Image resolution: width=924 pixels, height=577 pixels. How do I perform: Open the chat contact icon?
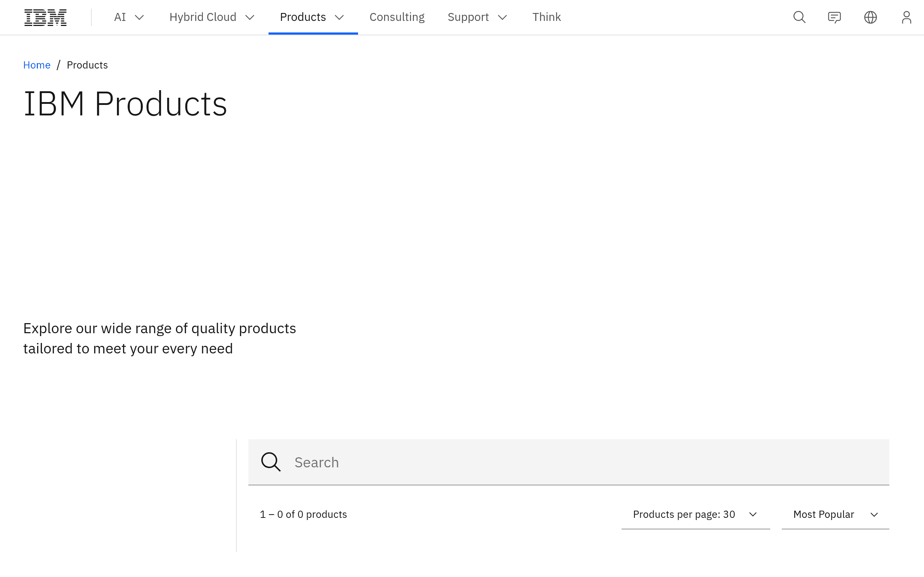coord(834,17)
